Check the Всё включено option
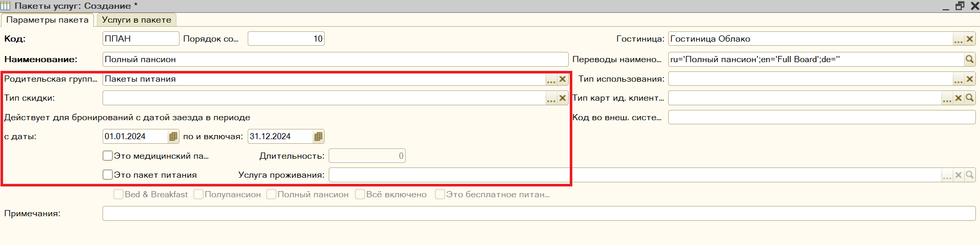980x245 pixels. (x=360, y=194)
